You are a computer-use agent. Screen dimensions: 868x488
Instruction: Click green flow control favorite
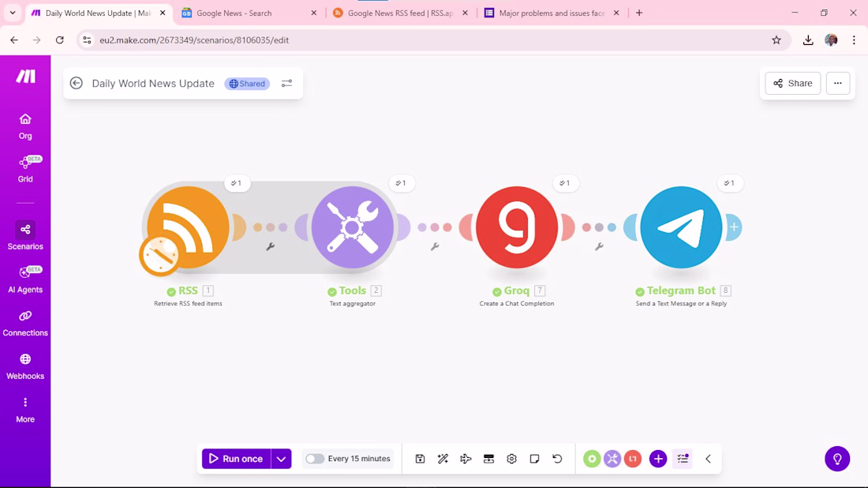[592, 459]
